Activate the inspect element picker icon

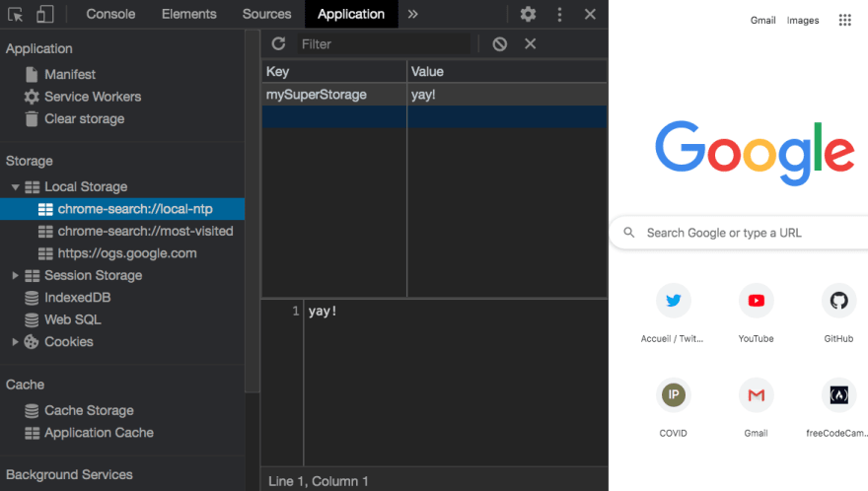(x=15, y=15)
